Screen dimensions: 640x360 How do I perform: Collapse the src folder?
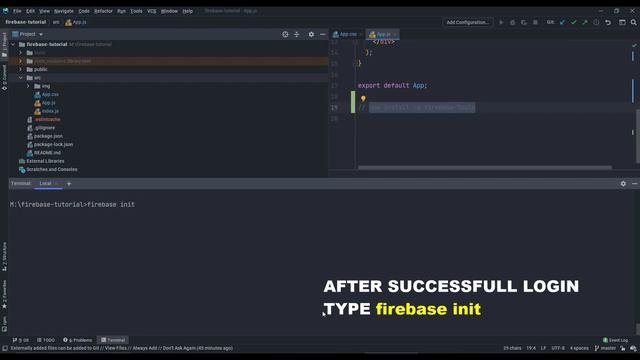point(20,78)
